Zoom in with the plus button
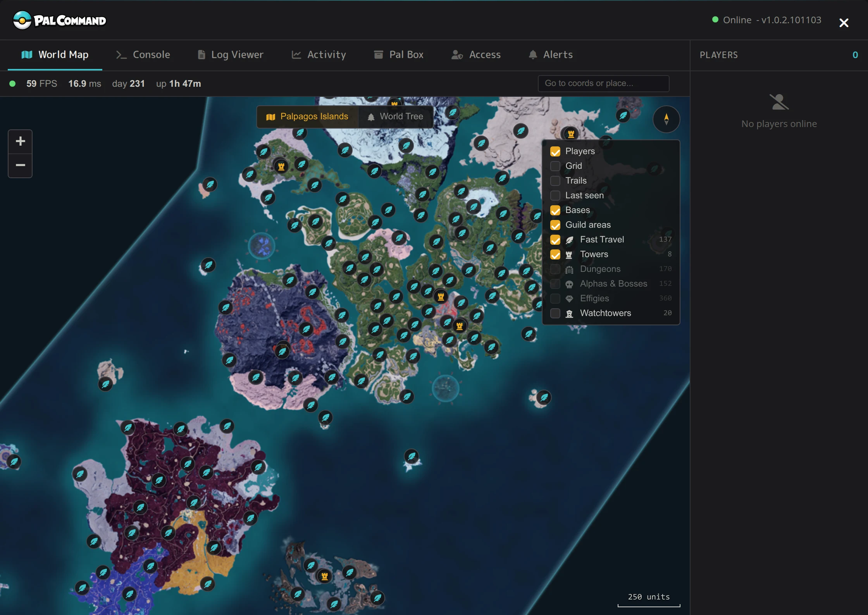 [20, 141]
